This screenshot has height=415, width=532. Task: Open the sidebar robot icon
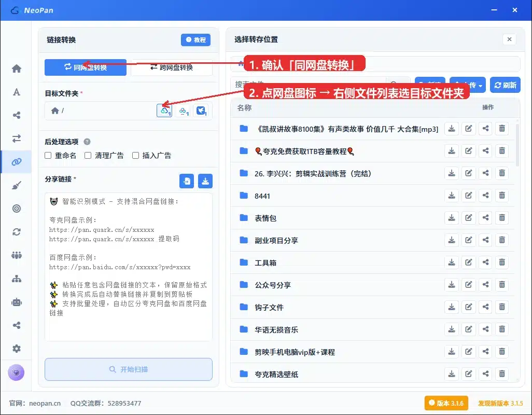click(16, 302)
